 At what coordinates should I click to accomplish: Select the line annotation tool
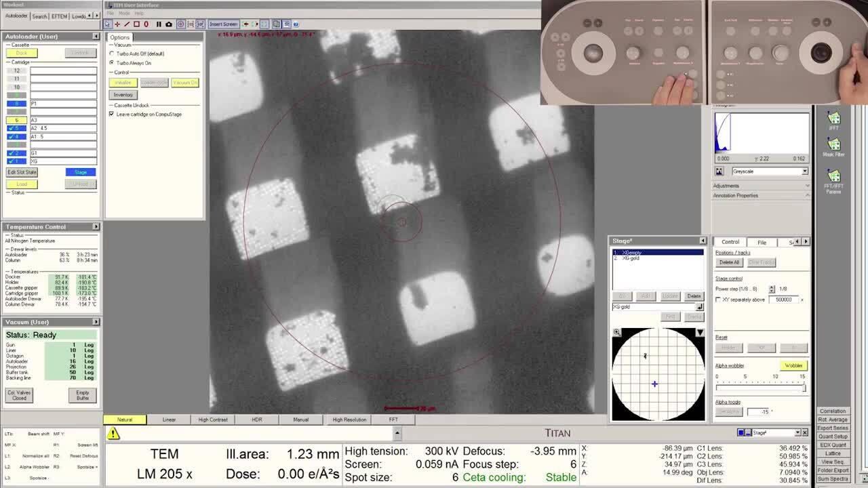pyautogui.click(x=127, y=24)
